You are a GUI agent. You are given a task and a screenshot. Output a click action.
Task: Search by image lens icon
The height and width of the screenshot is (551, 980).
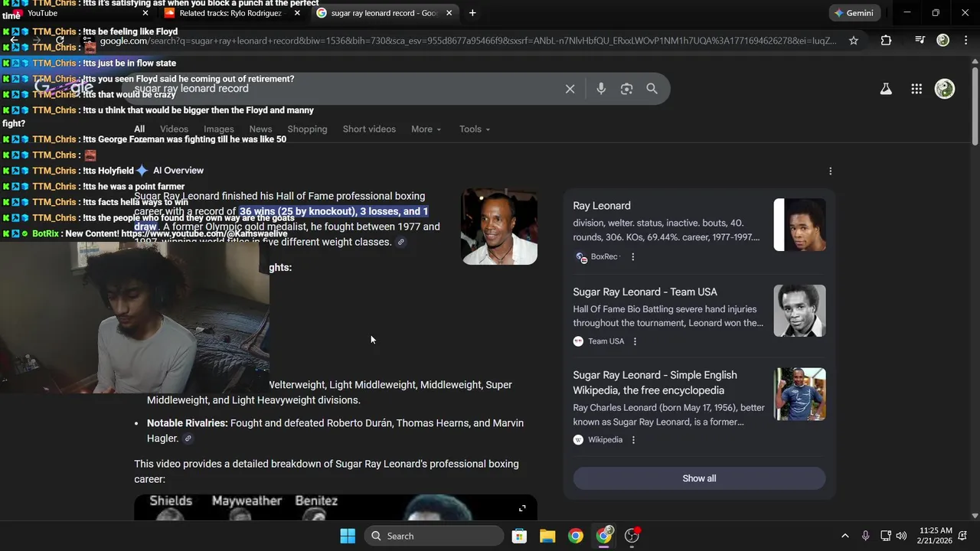click(626, 89)
